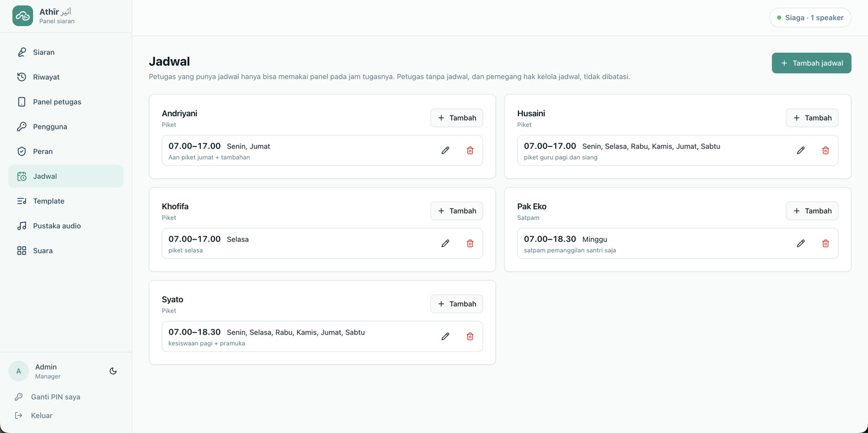Open the Siaran page
The width and height of the screenshot is (868, 433).
click(x=66, y=52)
